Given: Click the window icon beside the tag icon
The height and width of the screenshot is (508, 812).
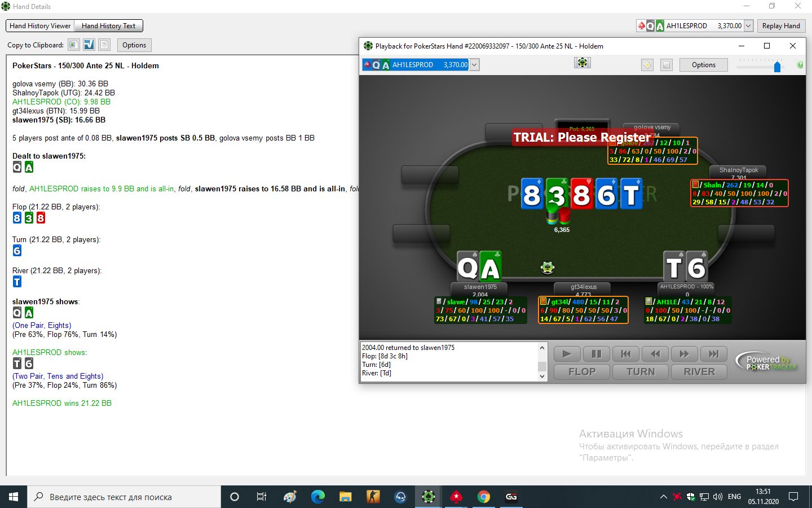Looking at the screenshot, I should pos(667,65).
